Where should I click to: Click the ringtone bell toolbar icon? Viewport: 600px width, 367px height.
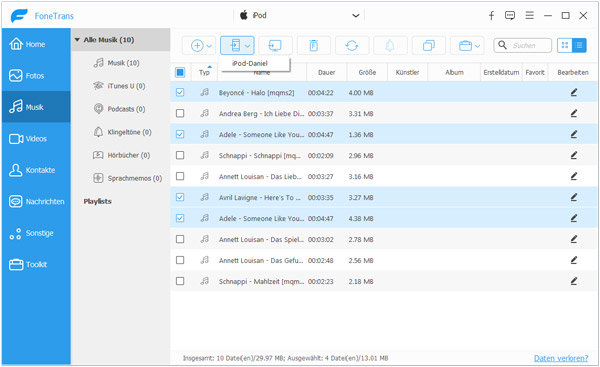click(x=390, y=46)
